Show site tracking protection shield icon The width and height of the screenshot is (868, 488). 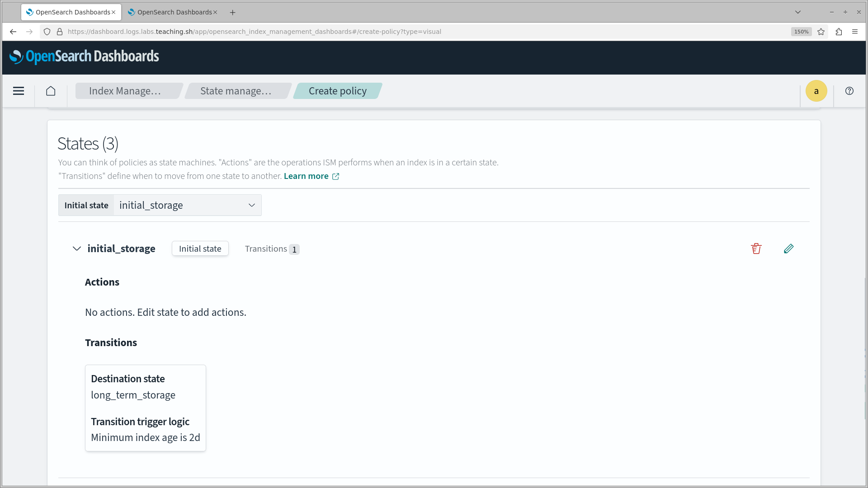(47, 32)
